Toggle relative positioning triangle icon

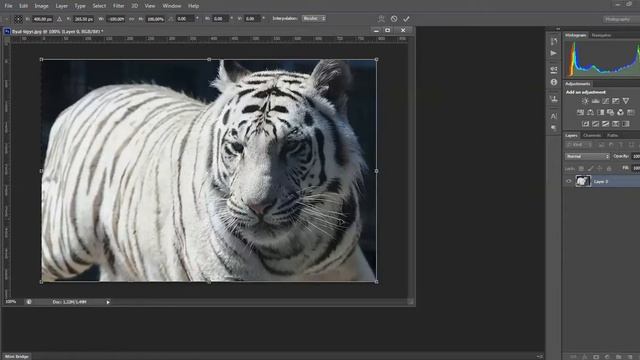[59, 19]
